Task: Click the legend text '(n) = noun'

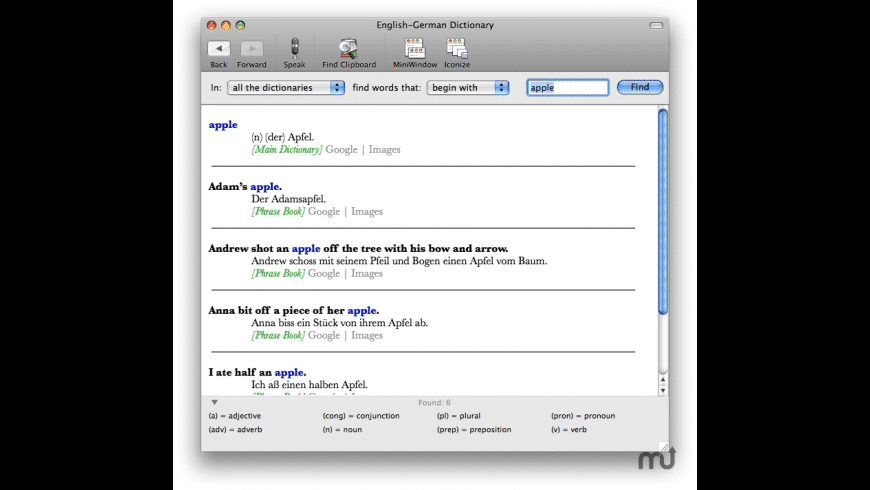Action: [x=342, y=430]
